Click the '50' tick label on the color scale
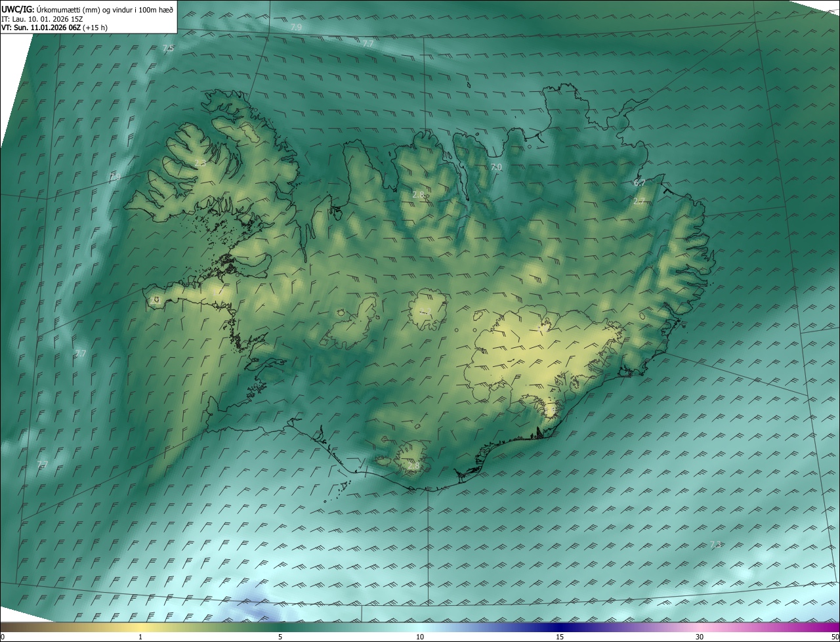 coord(835,637)
